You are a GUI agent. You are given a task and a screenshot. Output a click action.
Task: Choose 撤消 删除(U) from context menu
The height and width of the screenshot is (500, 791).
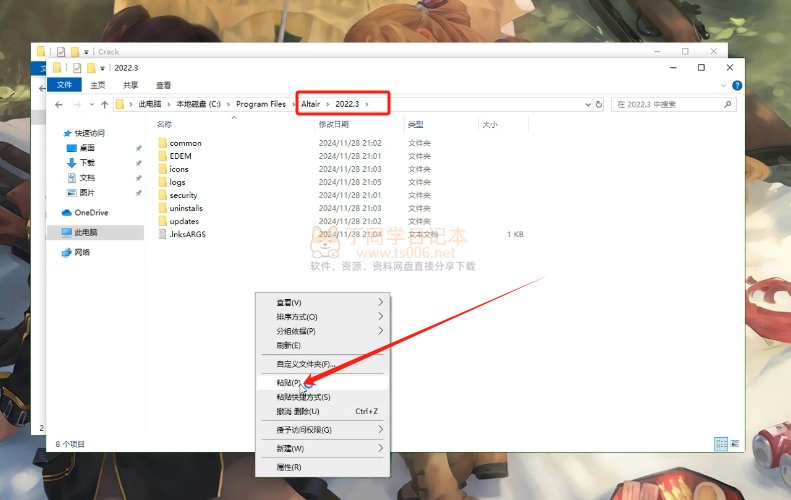[322, 411]
